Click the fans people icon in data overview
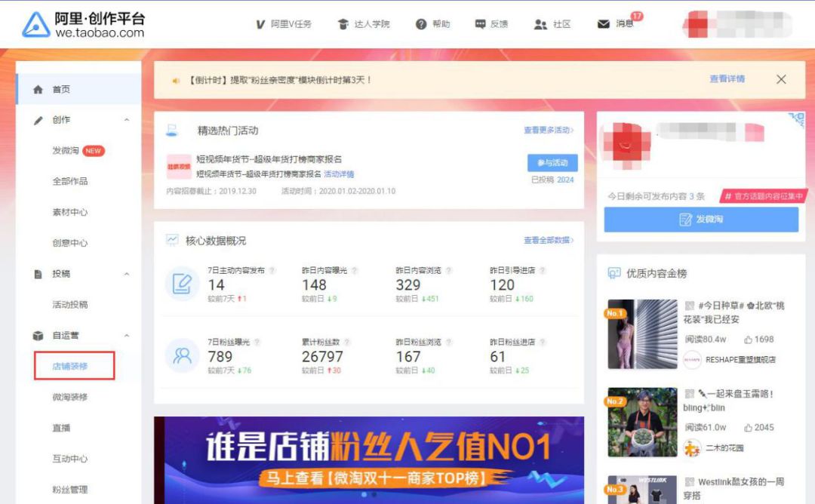This screenshot has height=504, width=815. click(182, 355)
